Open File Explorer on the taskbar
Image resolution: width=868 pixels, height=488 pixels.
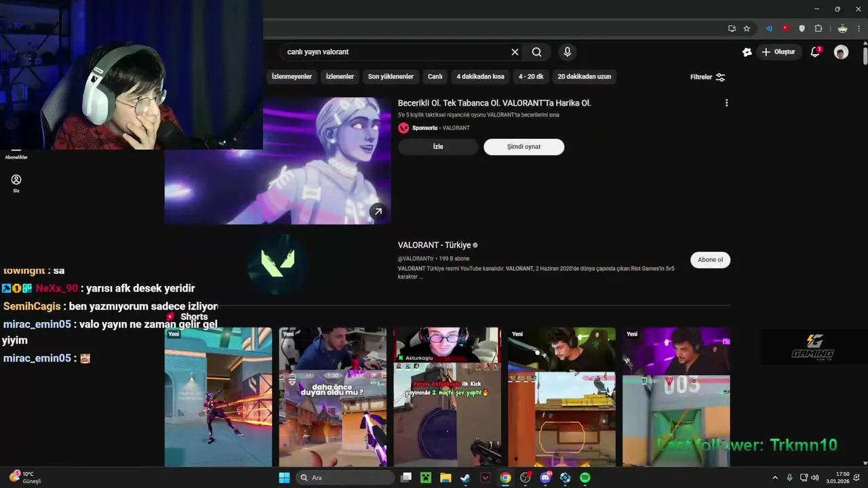click(x=446, y=478)
